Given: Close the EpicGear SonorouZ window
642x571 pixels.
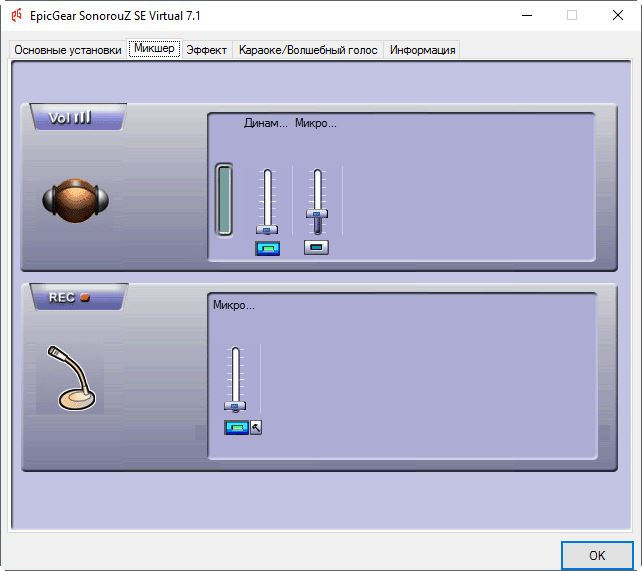Looking at the screenshot, I should (618, 16).
